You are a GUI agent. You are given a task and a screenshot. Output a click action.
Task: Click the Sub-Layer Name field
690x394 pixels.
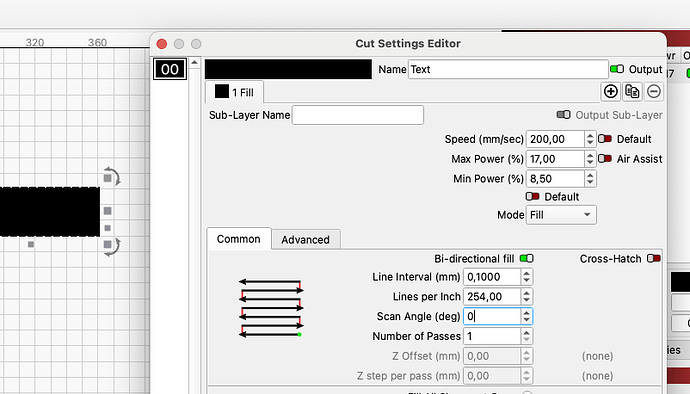pos(358,115)
